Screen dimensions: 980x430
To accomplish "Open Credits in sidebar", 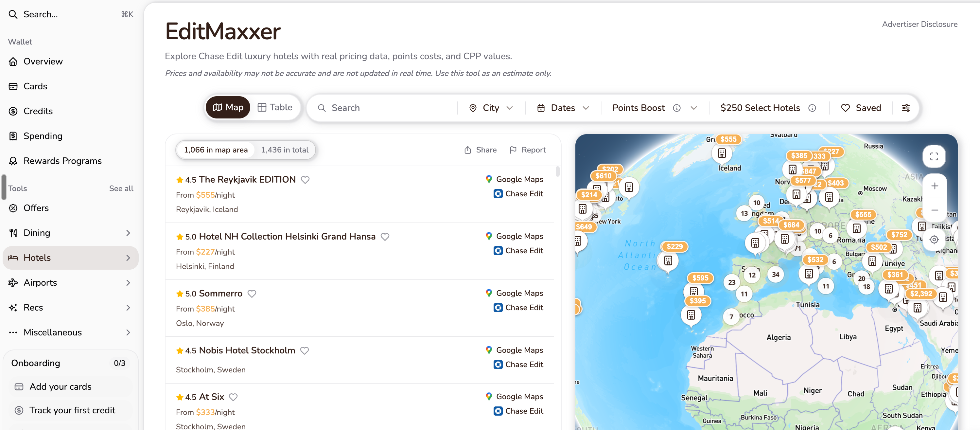I will coord(71,112).
